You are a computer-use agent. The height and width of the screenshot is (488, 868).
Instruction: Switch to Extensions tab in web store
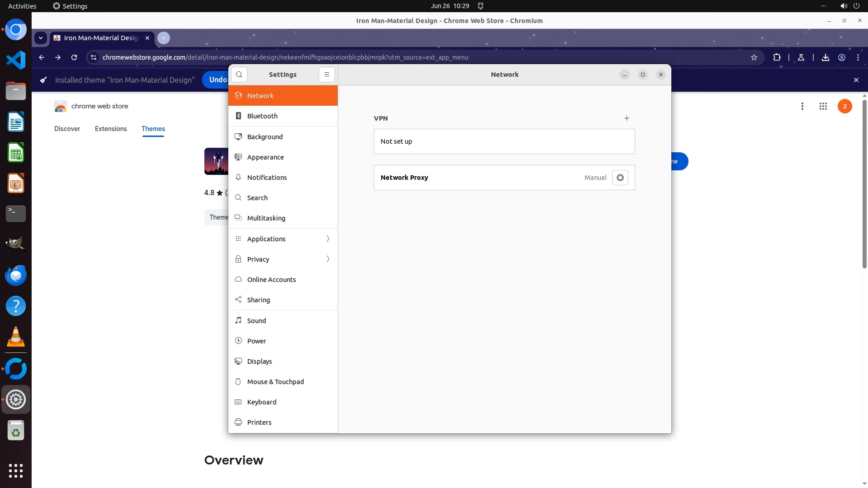pos(111,129)
